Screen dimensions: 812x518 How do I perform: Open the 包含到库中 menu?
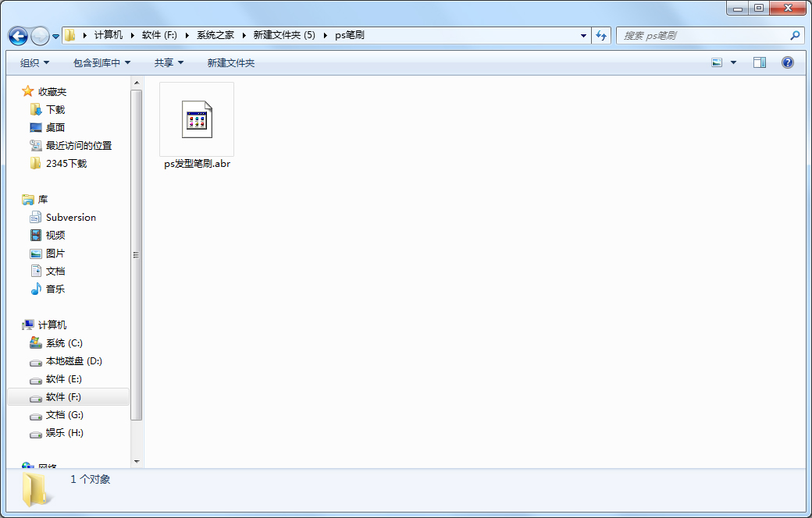point(101,62)
